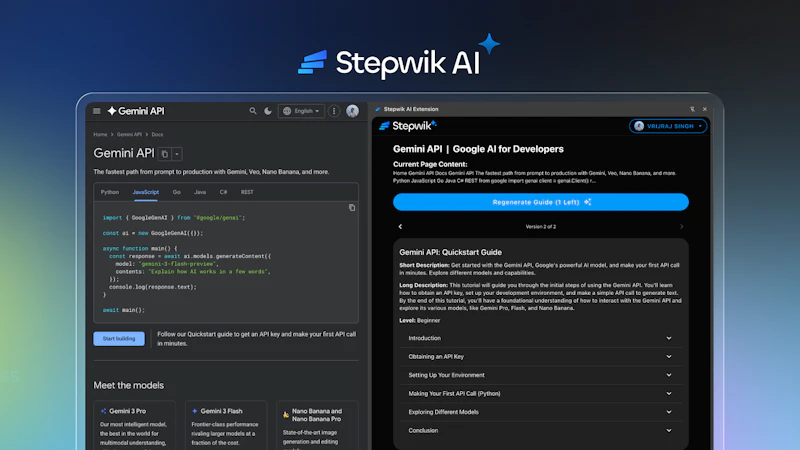Open the Nano Banana and Nano Banana Pro card
This screenshot has height=450, width=800.
click(x=317, y=426)
